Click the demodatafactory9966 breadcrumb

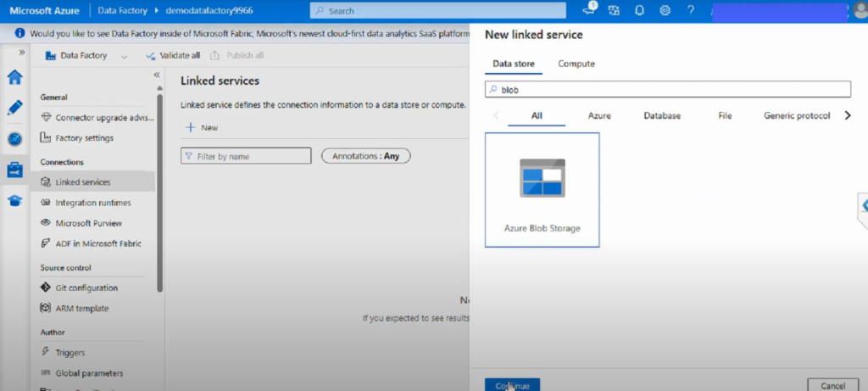[x=209, y=10]
